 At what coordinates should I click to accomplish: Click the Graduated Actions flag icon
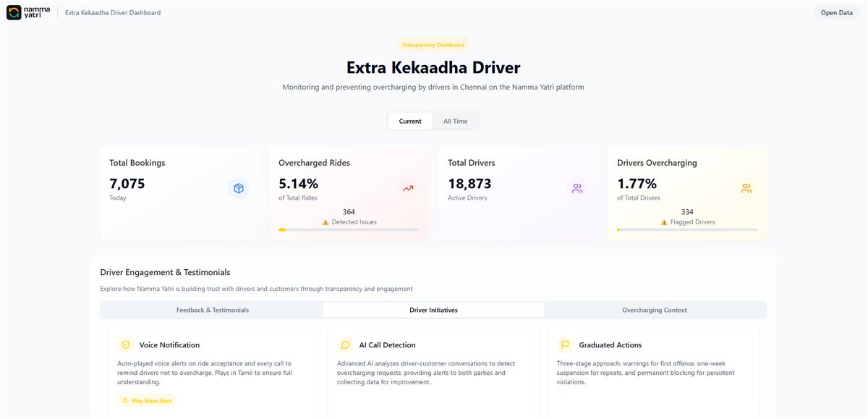566,345
